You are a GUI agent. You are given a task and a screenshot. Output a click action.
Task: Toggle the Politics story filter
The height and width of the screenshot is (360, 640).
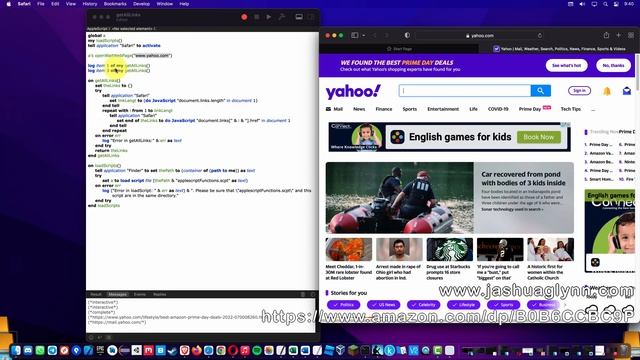(x=343, y=304)
